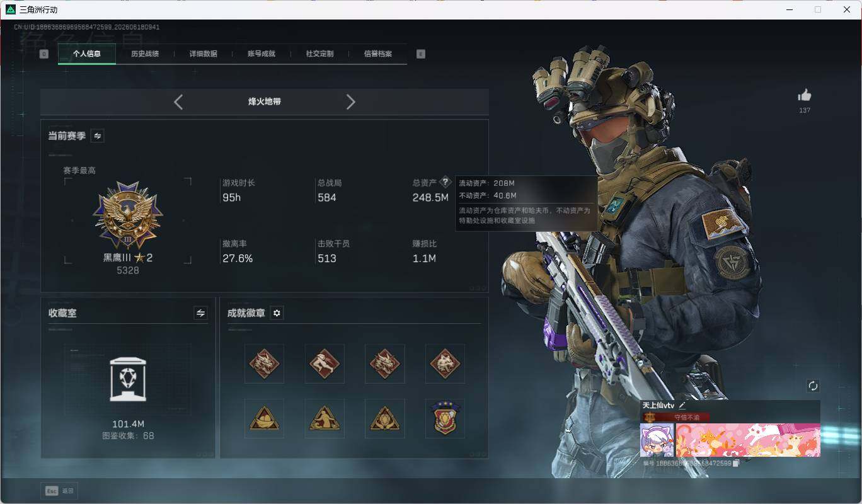Click the 三角洲行动 app icon in title bar

tap(10, 9)
